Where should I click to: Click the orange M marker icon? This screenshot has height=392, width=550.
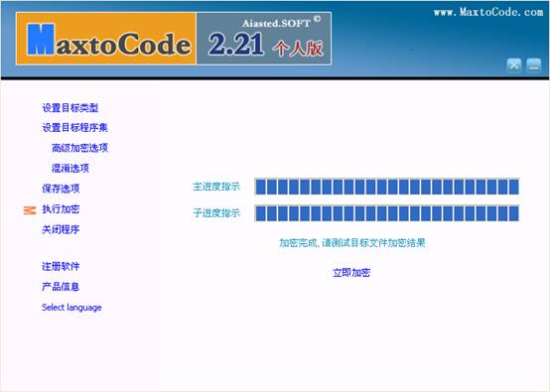click(30, 210)
